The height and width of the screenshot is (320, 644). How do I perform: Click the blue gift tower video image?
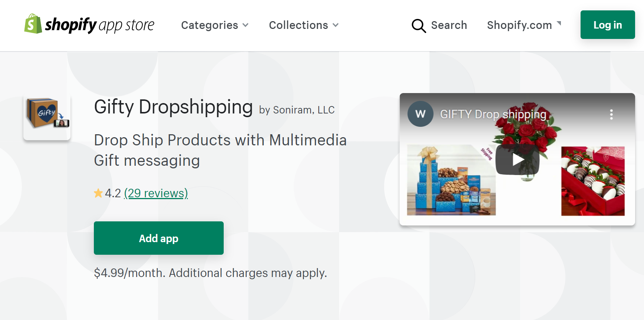451,180
